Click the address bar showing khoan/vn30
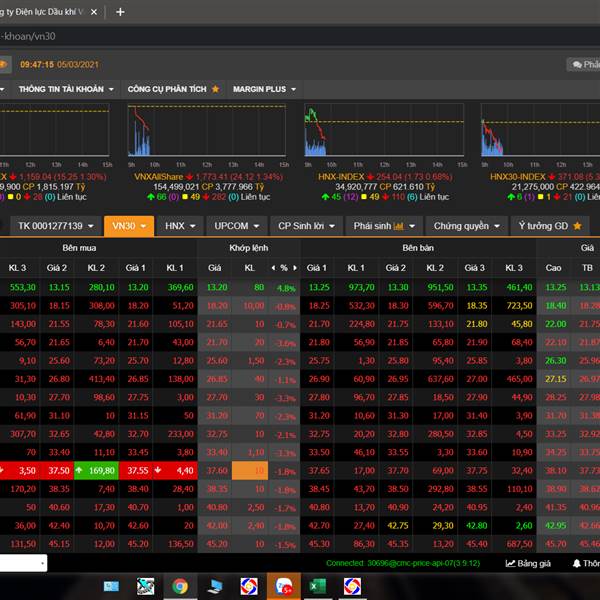The height and width of the screenshot is (600, 600). 300,36
